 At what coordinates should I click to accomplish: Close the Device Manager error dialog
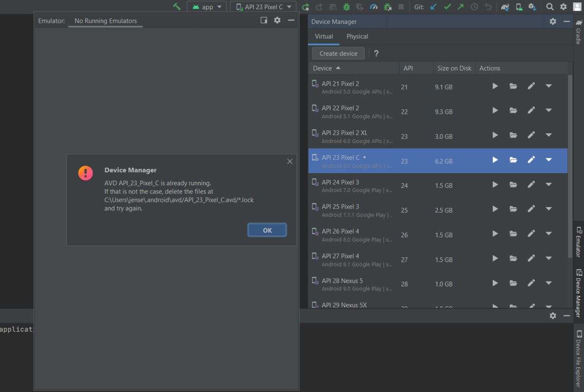(x=290, y=161)
